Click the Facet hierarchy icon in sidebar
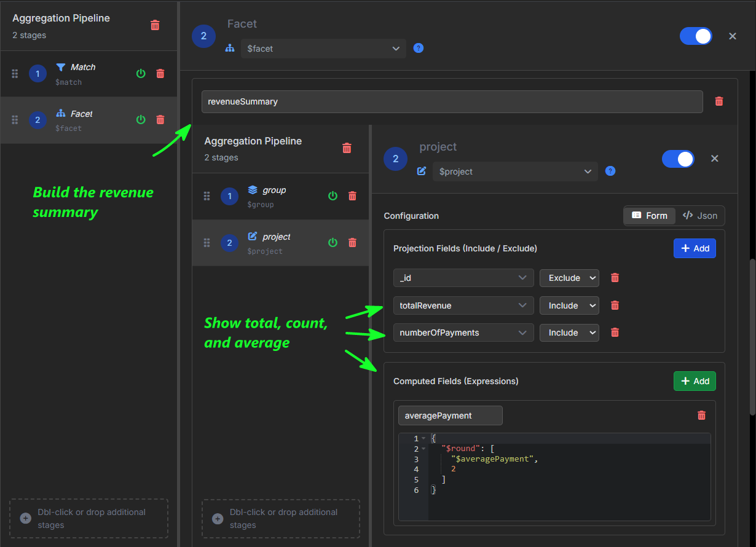The image size is (756, 547). tap(60, 113)
